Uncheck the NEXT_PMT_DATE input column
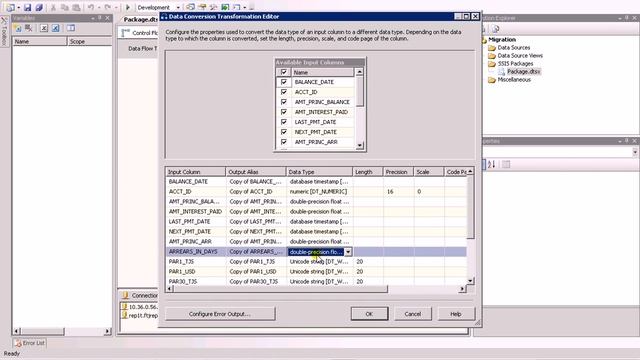 pos(284,132)
